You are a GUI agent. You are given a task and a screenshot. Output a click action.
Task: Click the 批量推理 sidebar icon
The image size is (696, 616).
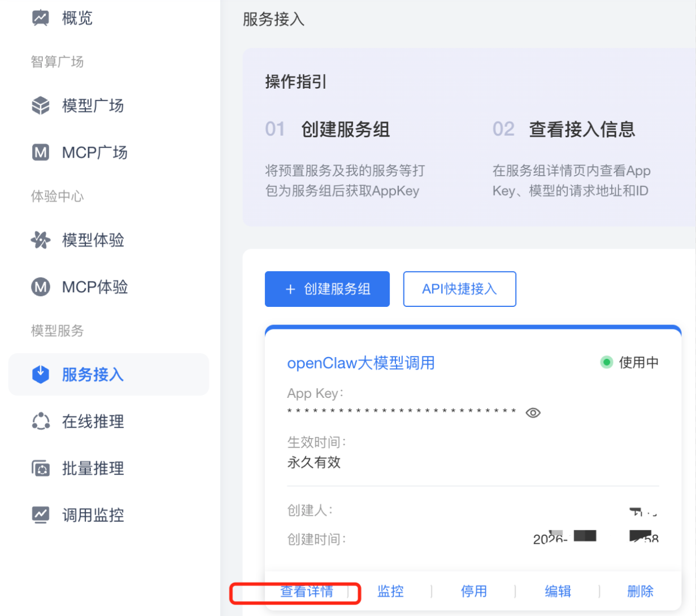[x=41, y=468]
